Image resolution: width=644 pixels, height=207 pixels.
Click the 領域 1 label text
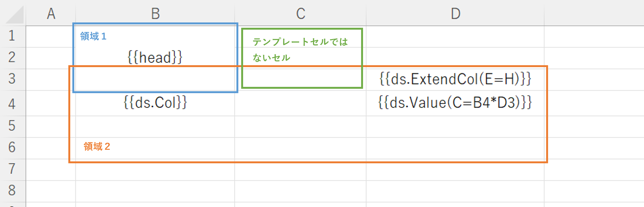coord(93,36)
